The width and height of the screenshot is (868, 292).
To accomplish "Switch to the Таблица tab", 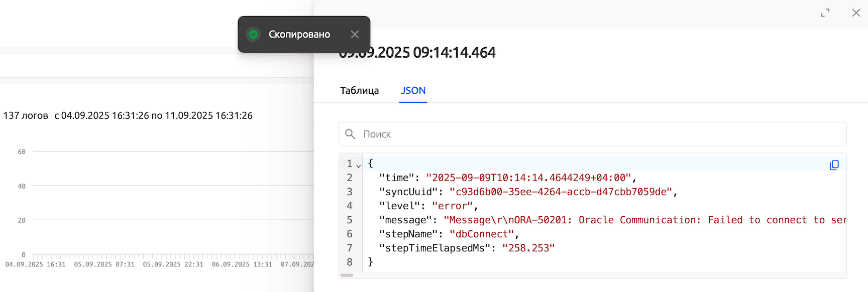I will pos(359,90).
